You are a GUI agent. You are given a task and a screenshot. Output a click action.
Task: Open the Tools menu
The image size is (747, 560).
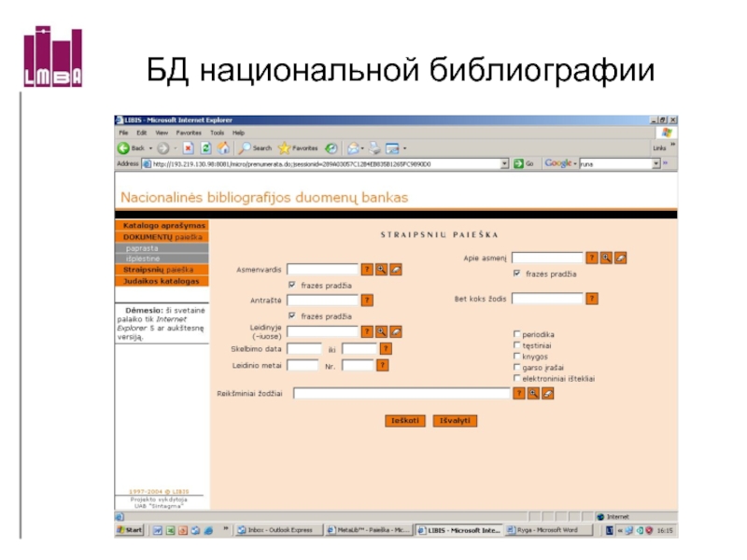(217, 133)
